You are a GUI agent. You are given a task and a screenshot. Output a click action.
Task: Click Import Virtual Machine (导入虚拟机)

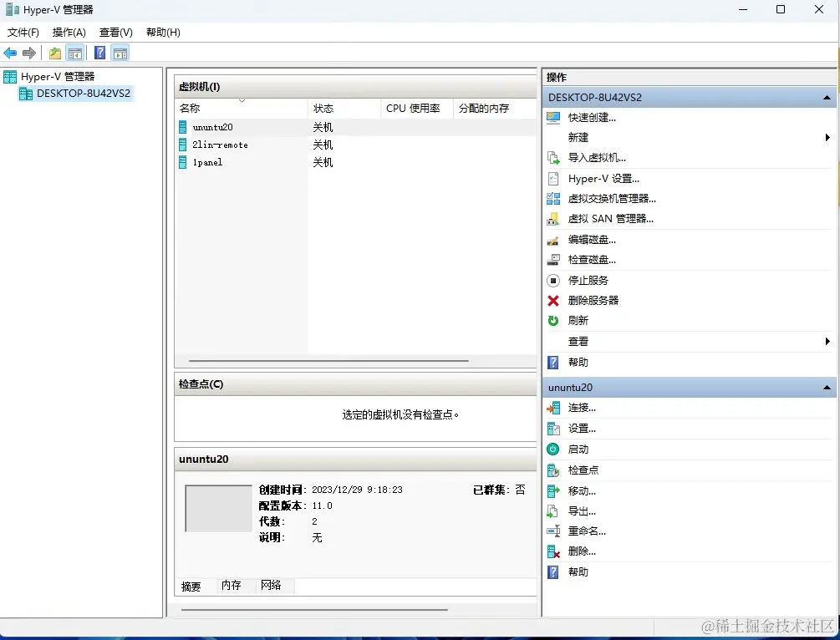[x=596, y=158]
